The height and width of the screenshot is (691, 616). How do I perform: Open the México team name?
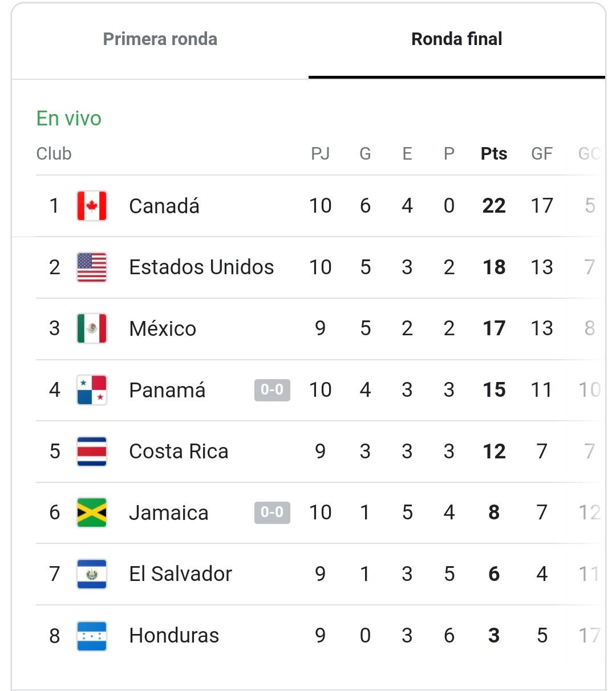point(163,328)
